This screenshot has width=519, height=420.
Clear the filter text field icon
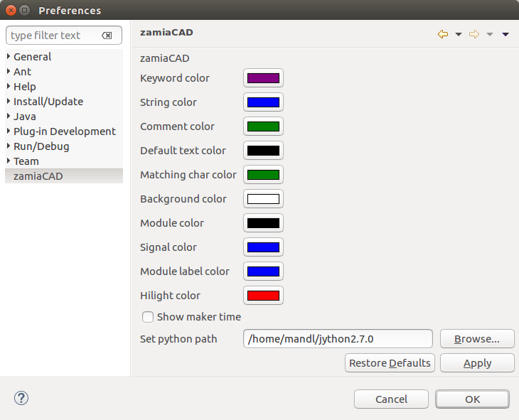[x=107, y=36]
